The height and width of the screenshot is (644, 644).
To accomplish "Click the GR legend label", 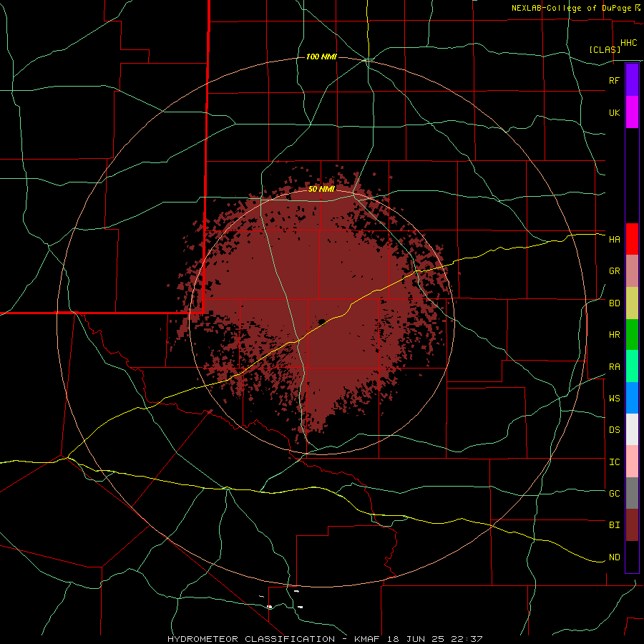I will [614, 271].
